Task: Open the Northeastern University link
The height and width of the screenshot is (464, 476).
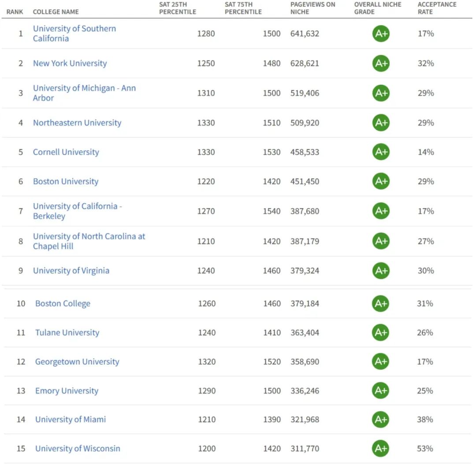Action: pos(77,123)
